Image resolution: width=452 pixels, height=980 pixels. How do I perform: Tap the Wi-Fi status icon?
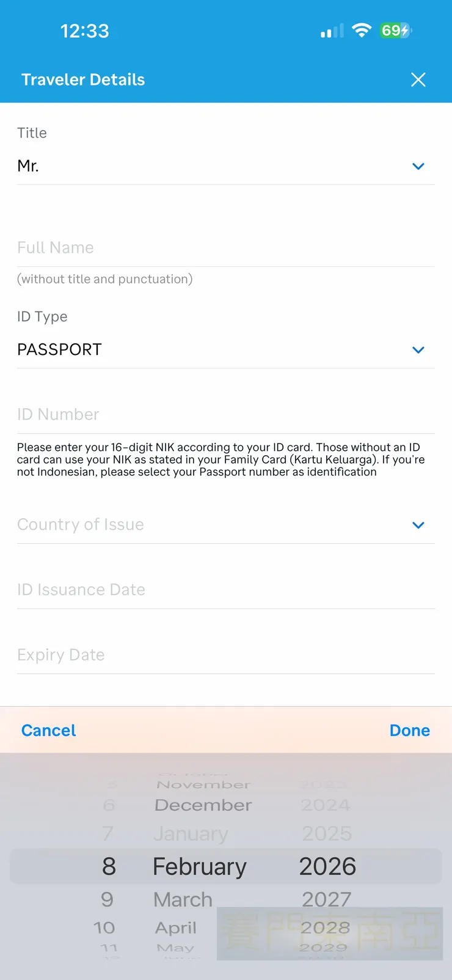pos(362,31)
